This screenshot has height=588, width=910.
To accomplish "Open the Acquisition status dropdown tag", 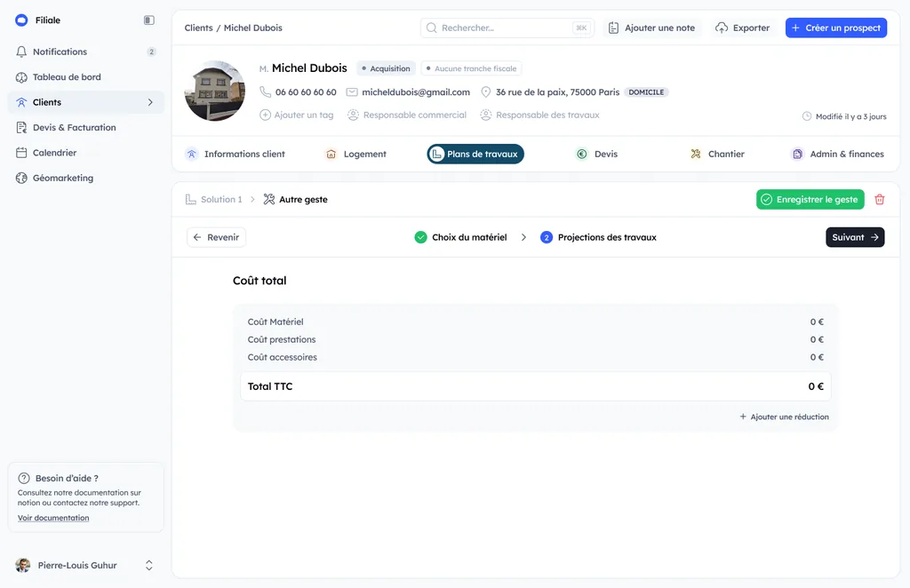I will (x=386, y=68).
